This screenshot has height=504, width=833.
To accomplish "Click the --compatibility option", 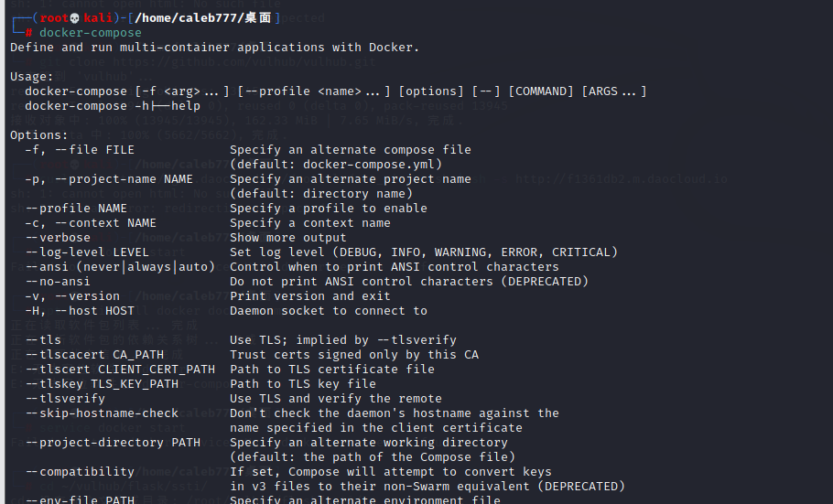I will pos(80,472).
